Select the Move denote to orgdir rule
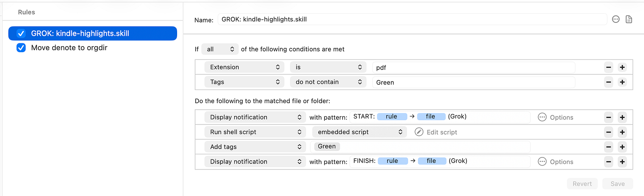The image size is (644, 196). 93,48
